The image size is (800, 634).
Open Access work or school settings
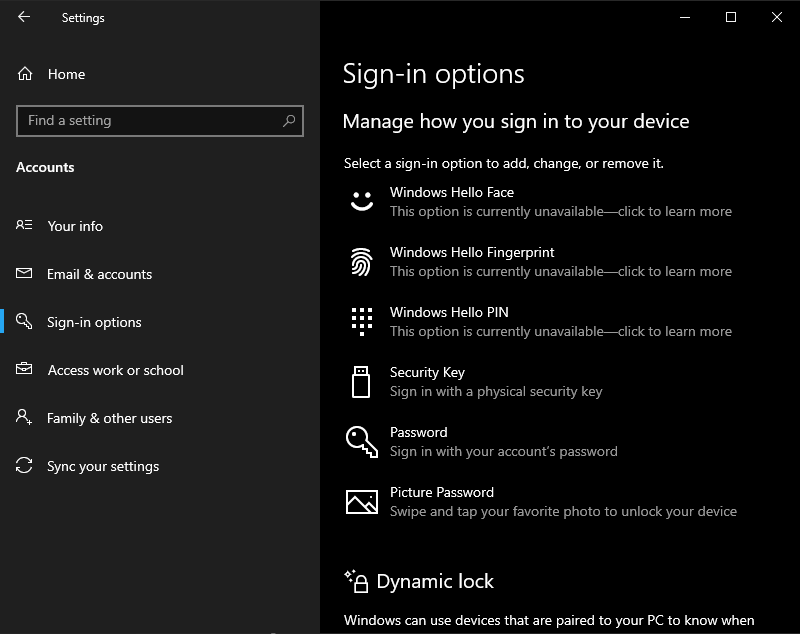(116, 370)
